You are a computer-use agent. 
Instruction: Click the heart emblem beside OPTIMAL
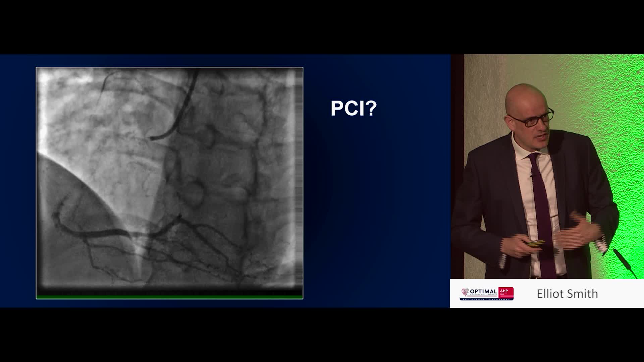point(465,292)
